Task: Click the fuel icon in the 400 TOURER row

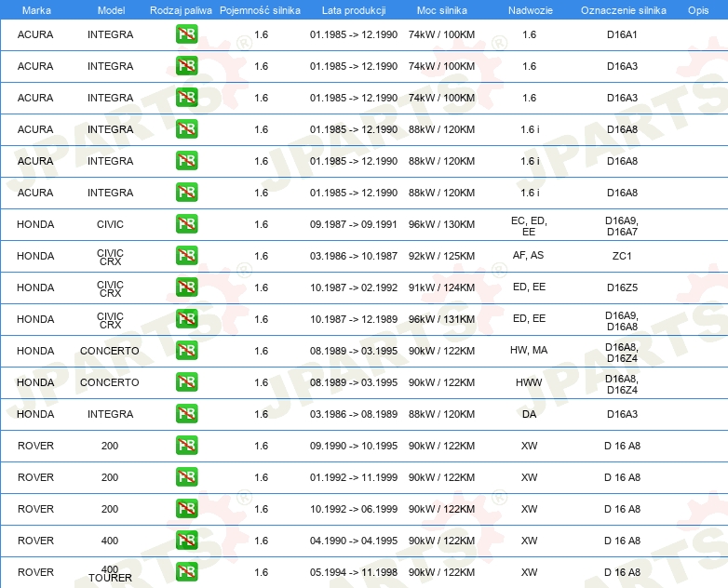Action: pyautogui.click(x=186, y=572)
